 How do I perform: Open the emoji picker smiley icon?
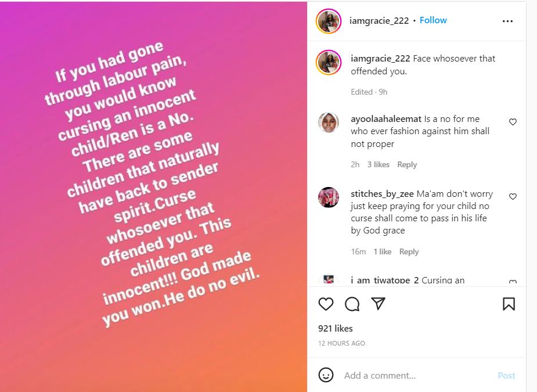pos(327,375)
